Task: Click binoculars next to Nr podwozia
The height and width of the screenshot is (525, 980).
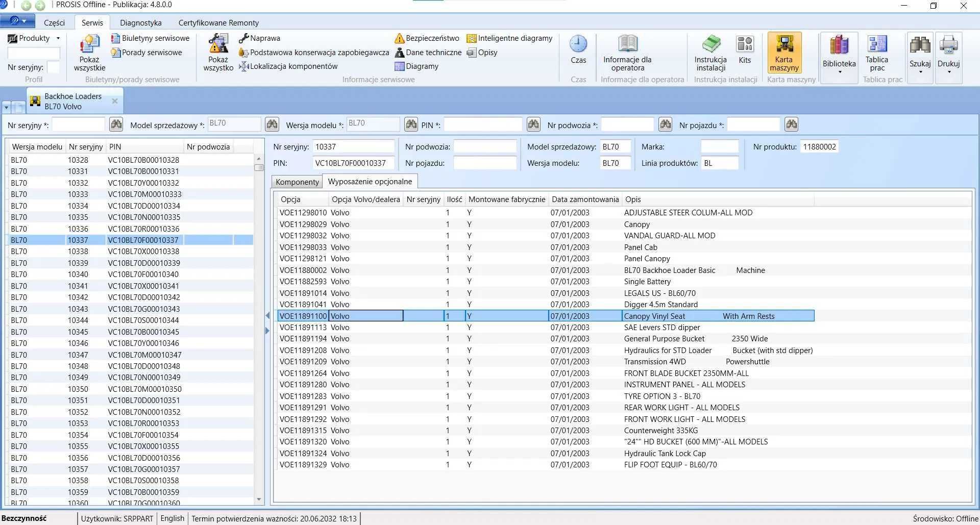Action: (665, 124)
